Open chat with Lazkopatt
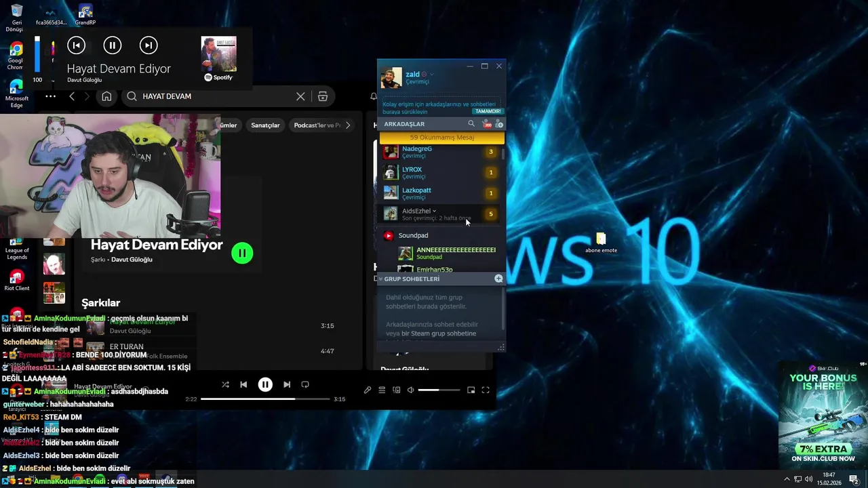The height and width of the screenshot is (488, 868). point(441,193)
